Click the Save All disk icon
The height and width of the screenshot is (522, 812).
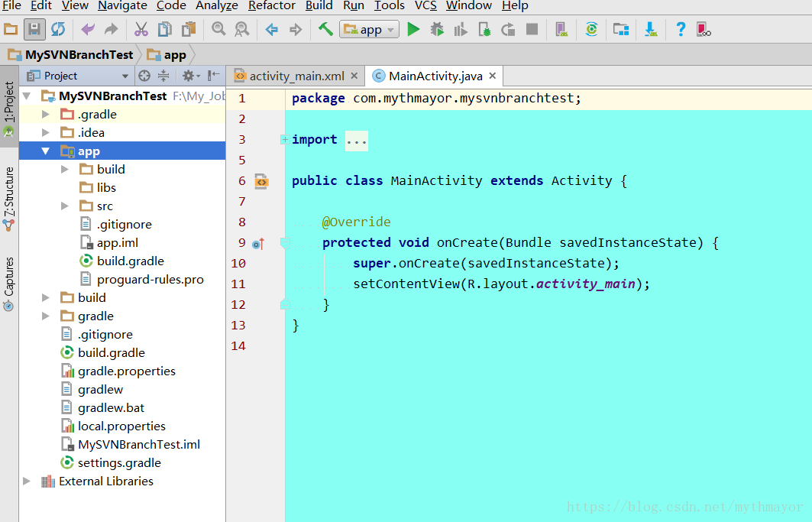pos(34,29)
